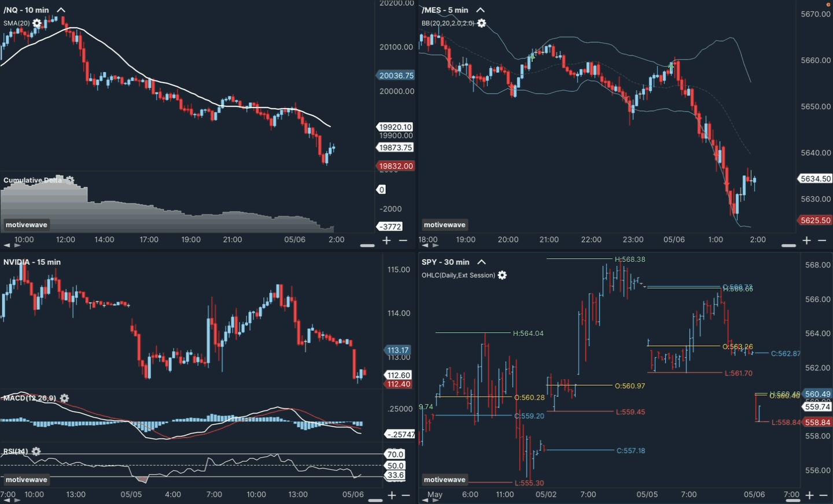This screenshot has width=833, height=504.
Task: Open the RSI(14) settings gear
Action: (36, 451)
